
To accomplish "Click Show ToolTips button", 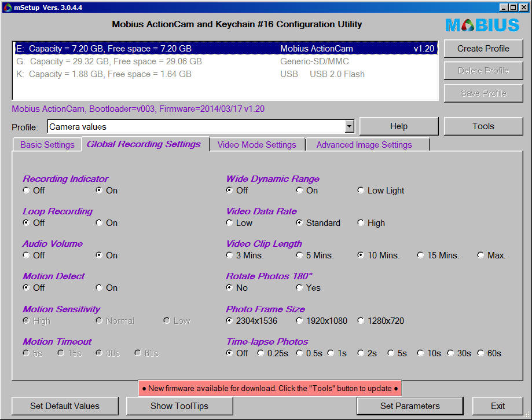I will click(x=179, y=406).
